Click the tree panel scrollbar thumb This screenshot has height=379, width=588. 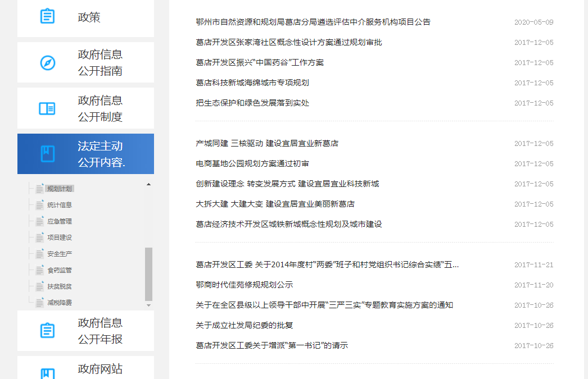pos(148,274)
